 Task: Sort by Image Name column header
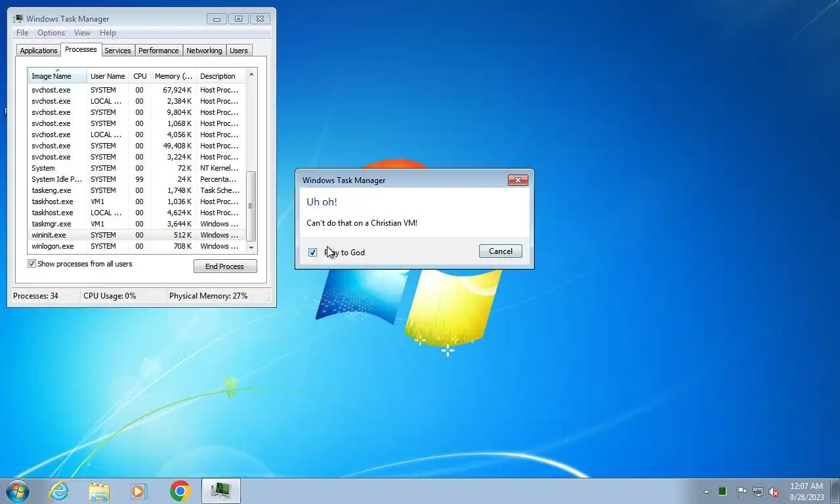pos(57,75)
